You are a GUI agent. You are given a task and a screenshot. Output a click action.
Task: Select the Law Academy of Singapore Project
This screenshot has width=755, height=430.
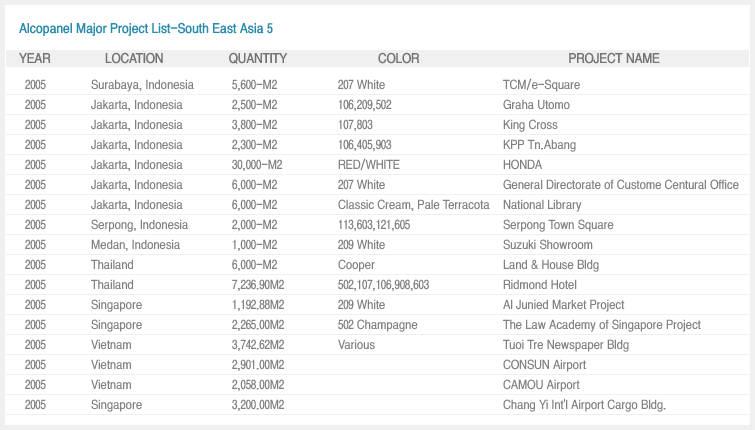(602, 325)
